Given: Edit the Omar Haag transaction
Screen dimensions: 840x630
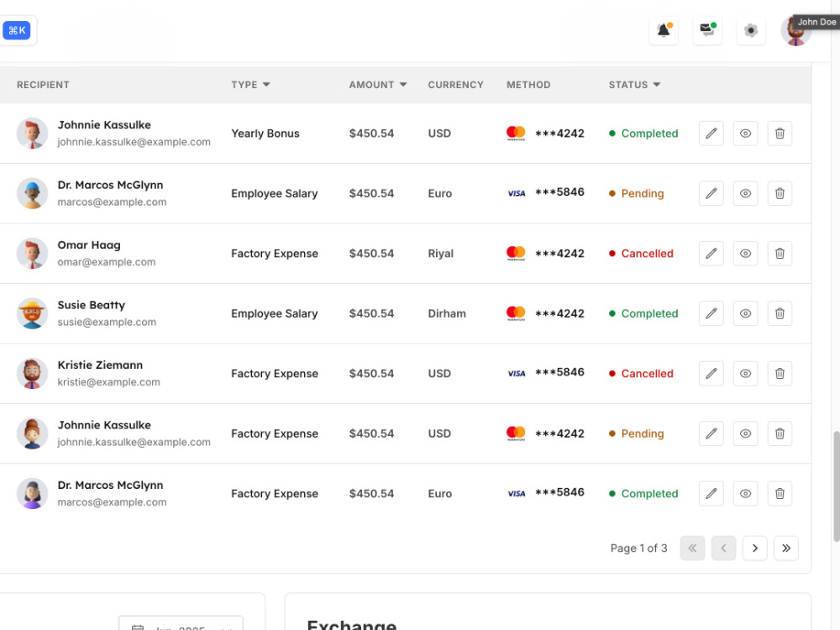Looking at the screenshot, I should 711,254.
